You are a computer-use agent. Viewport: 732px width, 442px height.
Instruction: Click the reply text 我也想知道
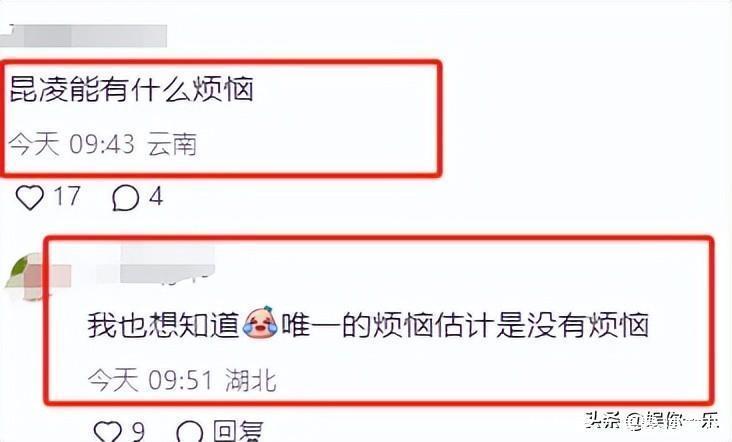(x=164, y=324)
